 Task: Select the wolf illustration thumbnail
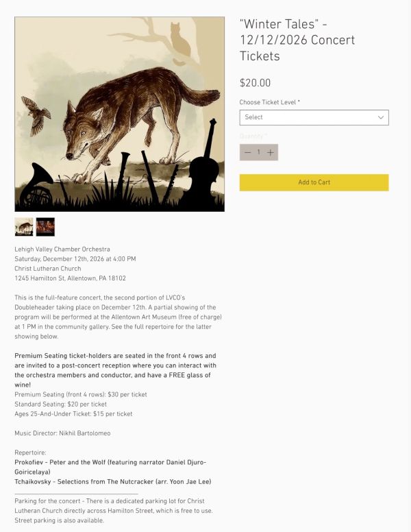[x=24, y=227]
